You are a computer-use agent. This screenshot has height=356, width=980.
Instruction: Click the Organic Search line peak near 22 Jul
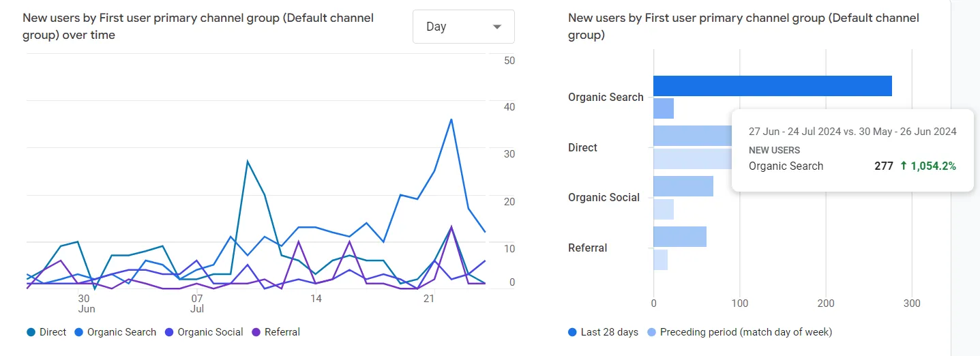click(x=451, y=119)
